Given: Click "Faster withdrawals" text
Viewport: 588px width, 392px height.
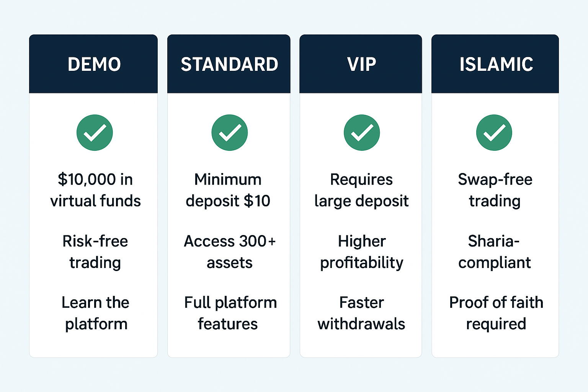Looking at the screenshot, I should (361, 313).
